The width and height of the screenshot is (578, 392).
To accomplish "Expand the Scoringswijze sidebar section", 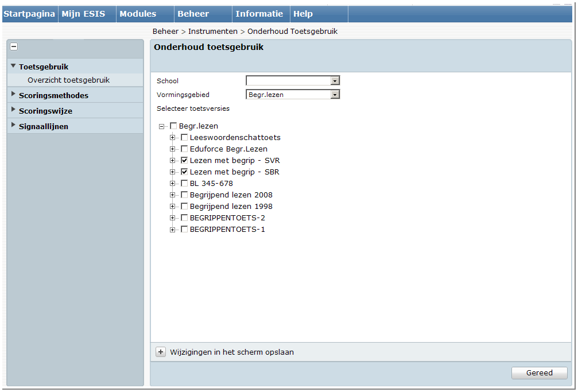I will click(x=13, y=109).
